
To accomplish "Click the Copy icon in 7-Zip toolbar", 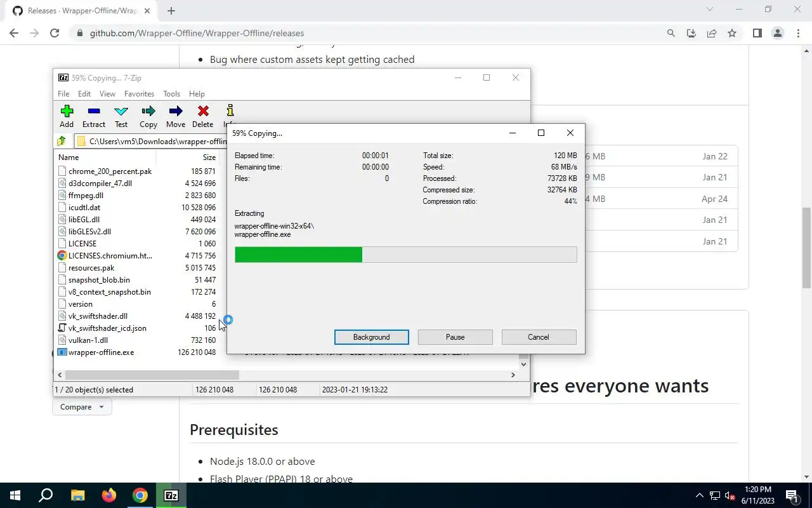I will (x=148, y=117).
